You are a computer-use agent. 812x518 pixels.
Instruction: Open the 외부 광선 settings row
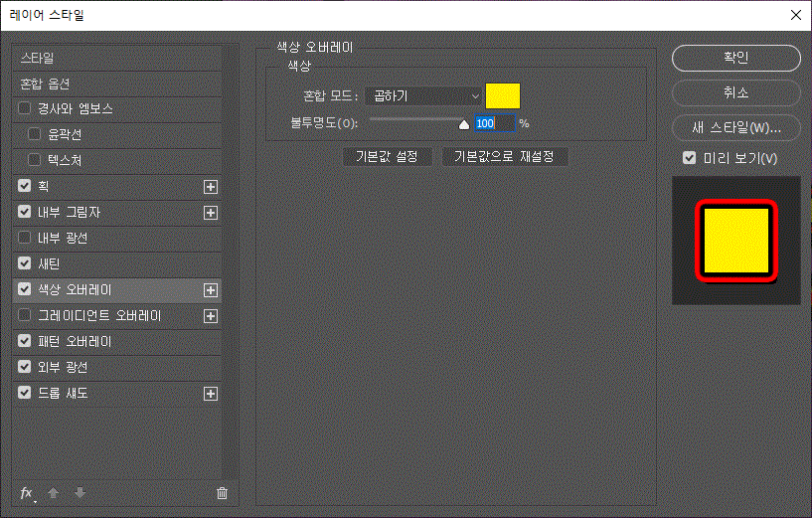point(117,368)
